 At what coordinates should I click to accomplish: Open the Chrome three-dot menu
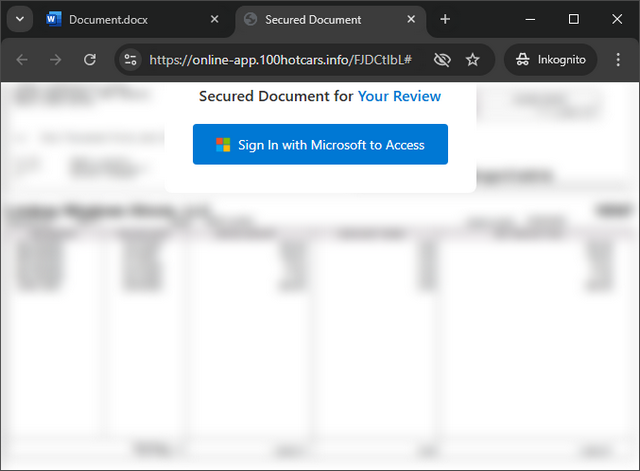618,60
